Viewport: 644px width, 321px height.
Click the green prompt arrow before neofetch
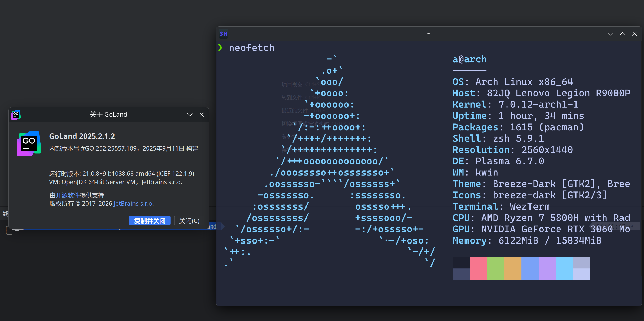(220, 48)
